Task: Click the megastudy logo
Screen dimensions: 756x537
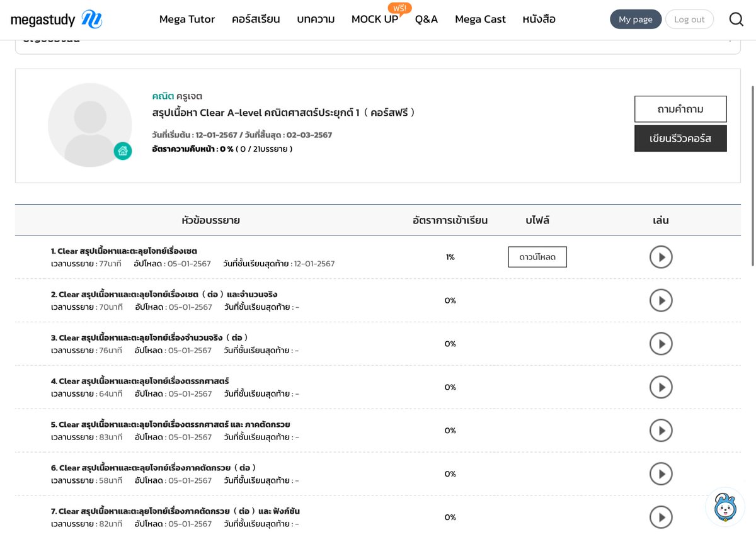Action: pyautogui.click(x=57, y=19)
